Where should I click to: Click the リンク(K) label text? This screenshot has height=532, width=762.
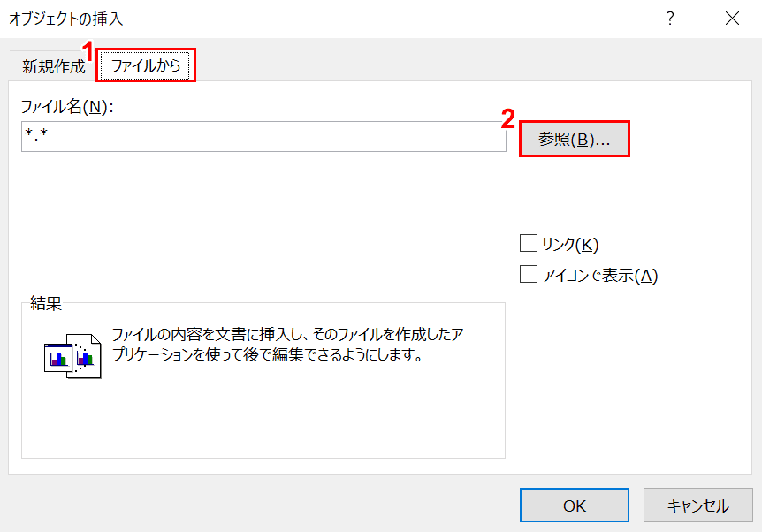pos(570,245)
